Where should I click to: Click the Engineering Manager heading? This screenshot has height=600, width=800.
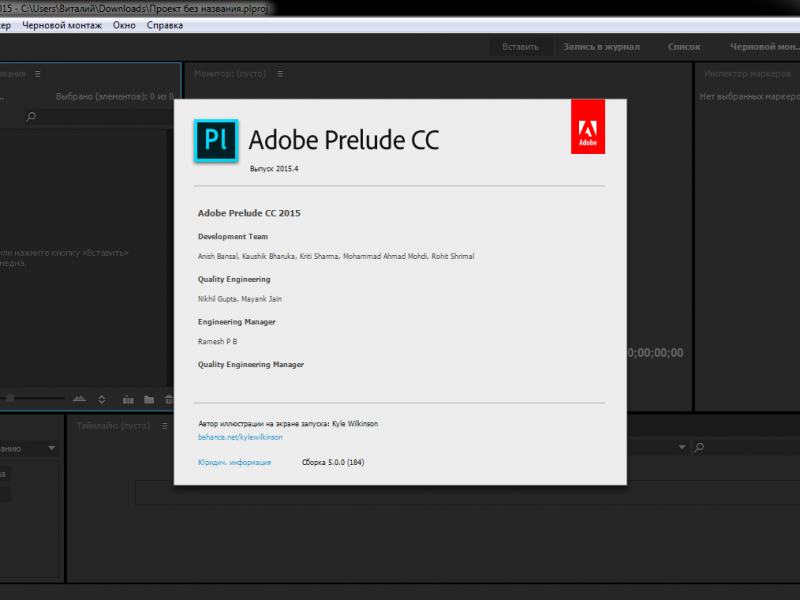tap(237, 322)
